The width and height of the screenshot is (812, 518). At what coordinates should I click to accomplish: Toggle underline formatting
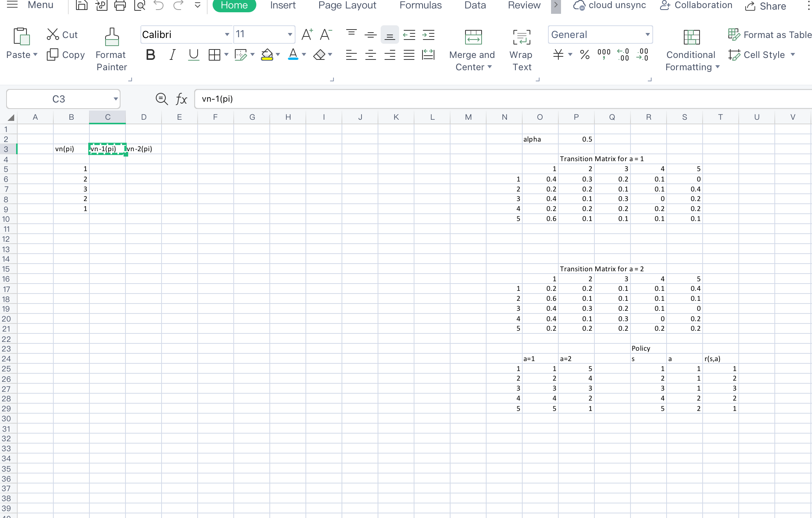tap(194, 55)
